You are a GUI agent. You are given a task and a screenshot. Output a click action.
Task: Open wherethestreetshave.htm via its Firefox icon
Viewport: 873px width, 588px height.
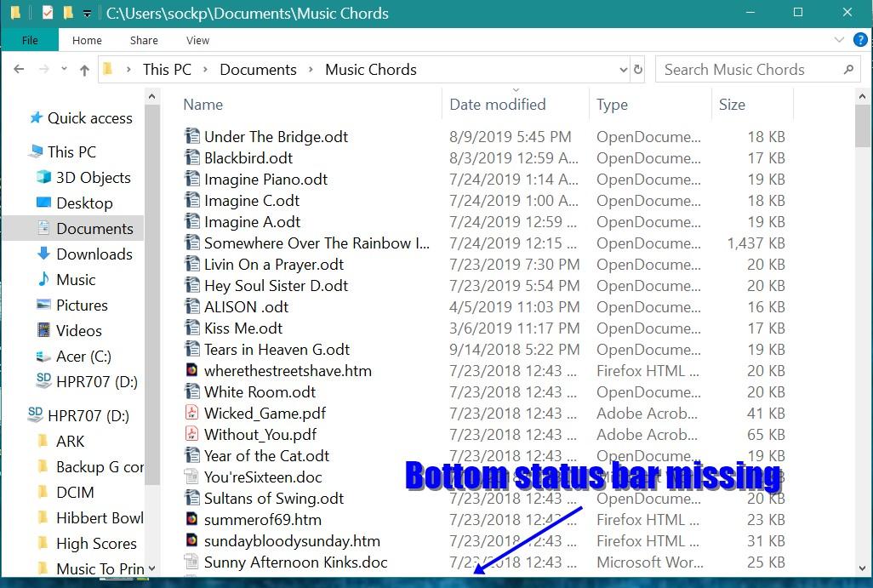(x=191, y=370)
